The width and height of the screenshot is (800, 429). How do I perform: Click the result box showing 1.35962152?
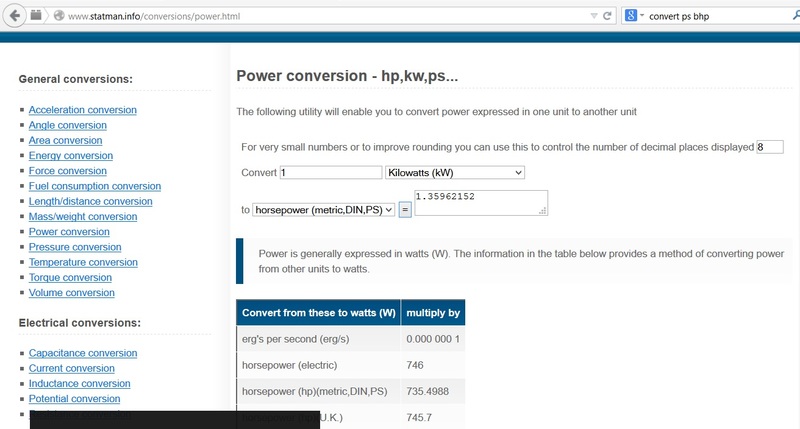coord(481,203)
